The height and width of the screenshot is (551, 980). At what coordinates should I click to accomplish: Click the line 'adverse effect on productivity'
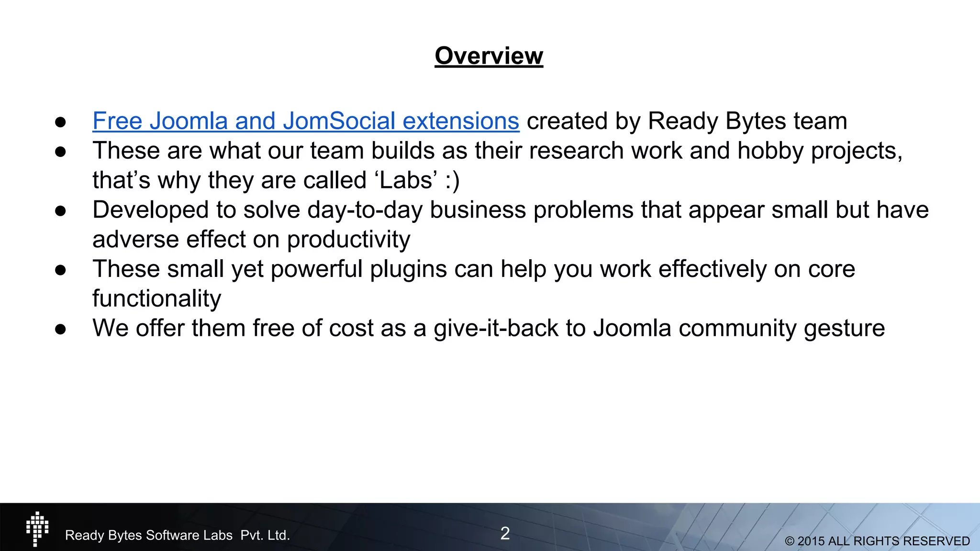click(x=251, y=239)
